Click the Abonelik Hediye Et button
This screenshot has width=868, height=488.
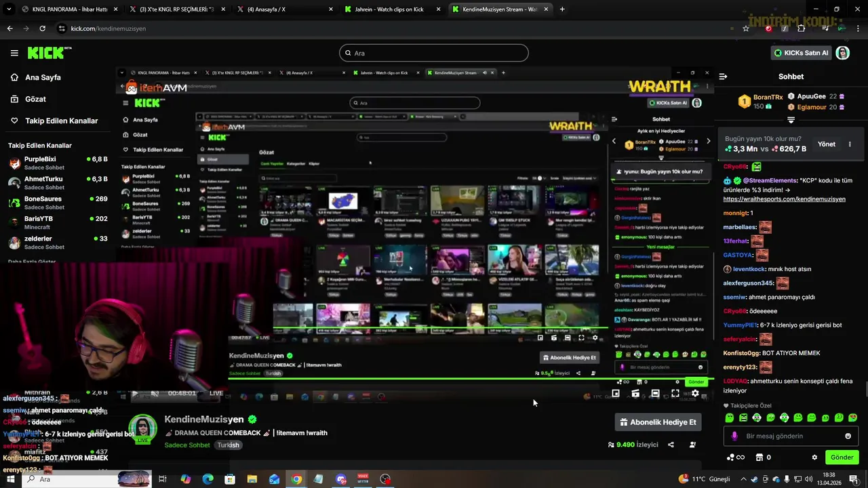coord(658,422)
